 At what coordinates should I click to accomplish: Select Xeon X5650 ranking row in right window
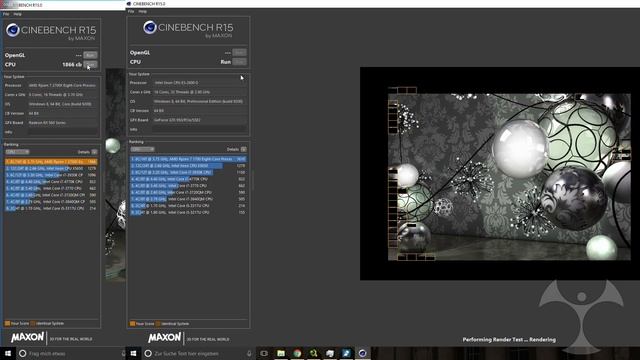pyautogui.click(x=188, y=166)
